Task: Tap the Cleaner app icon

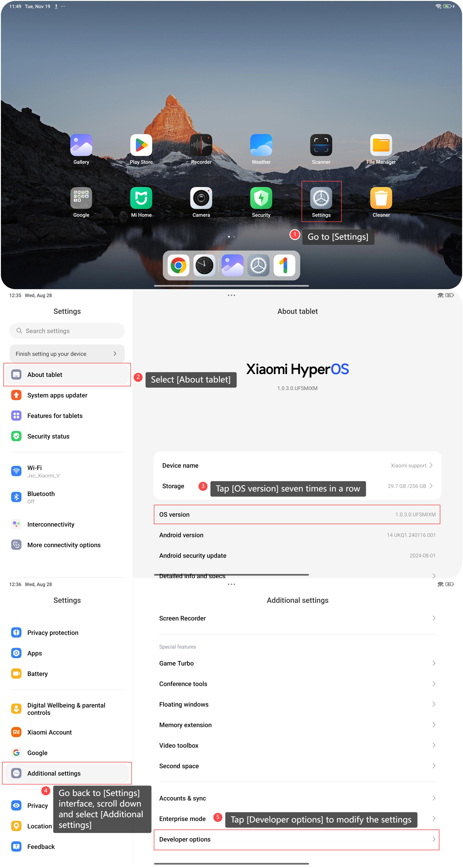Action: click(x=381, y=198)
